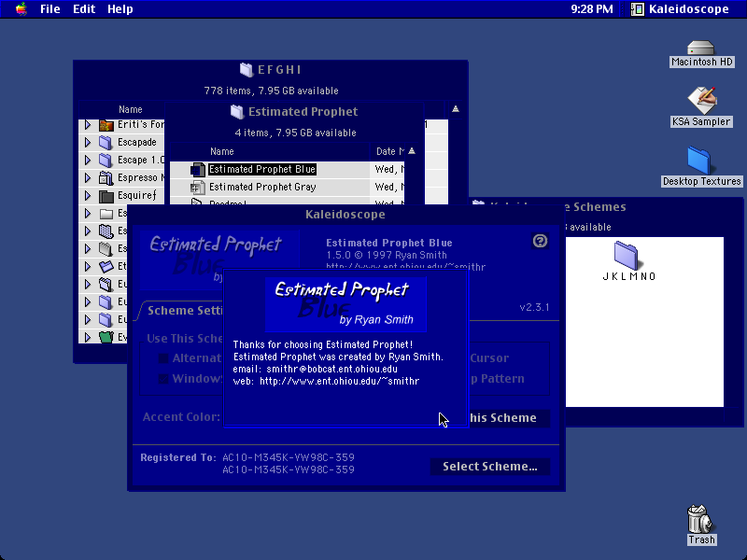Image resolution: width=747 pixels, height=560 pixels.
Task: Sort EFGHI list by Name column
Action: tap(130, 109)
